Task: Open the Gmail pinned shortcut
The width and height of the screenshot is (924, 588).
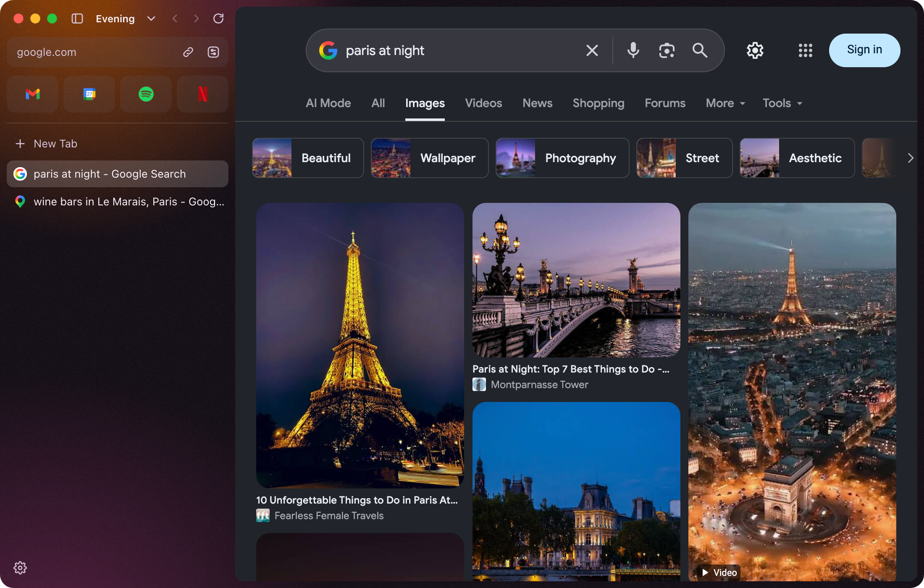Action: coord(33,94)
